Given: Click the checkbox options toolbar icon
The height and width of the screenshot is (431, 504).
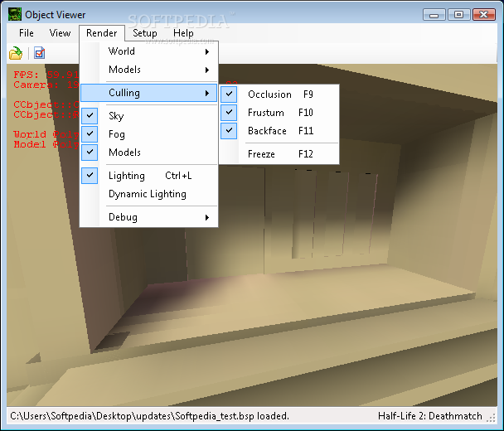Looking at the screenshot, I should click(39, 53).
